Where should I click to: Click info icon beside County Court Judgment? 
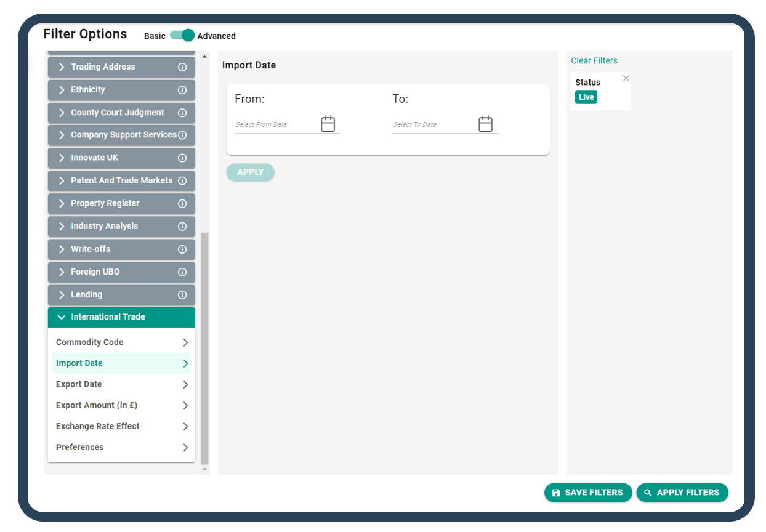coord(182,113)
